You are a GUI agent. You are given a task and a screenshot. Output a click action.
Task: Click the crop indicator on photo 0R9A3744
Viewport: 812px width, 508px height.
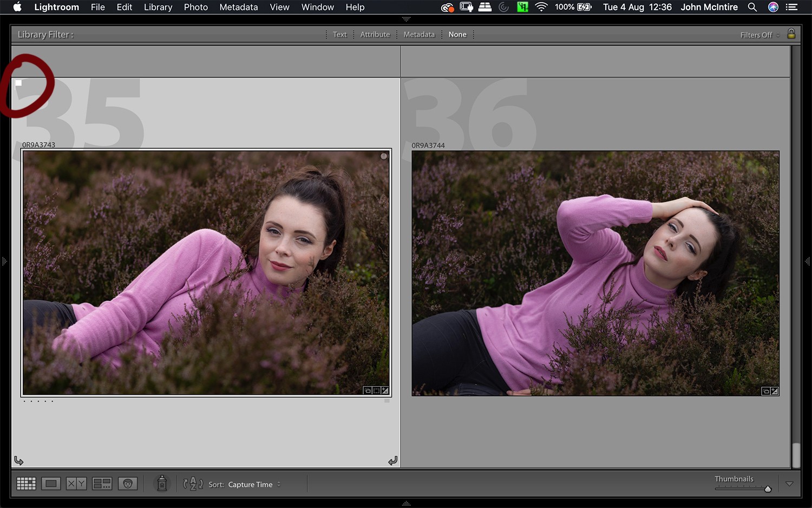click(x=766, y=391)
